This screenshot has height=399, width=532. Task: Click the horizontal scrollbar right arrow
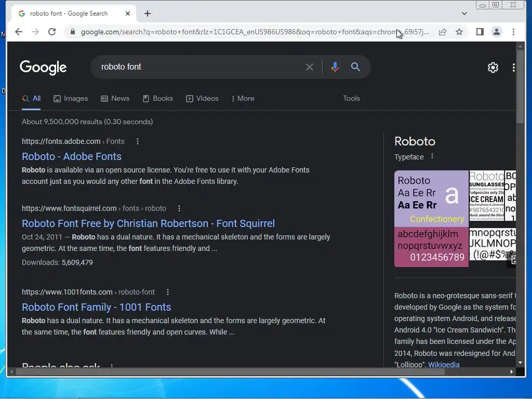point(511,372)
